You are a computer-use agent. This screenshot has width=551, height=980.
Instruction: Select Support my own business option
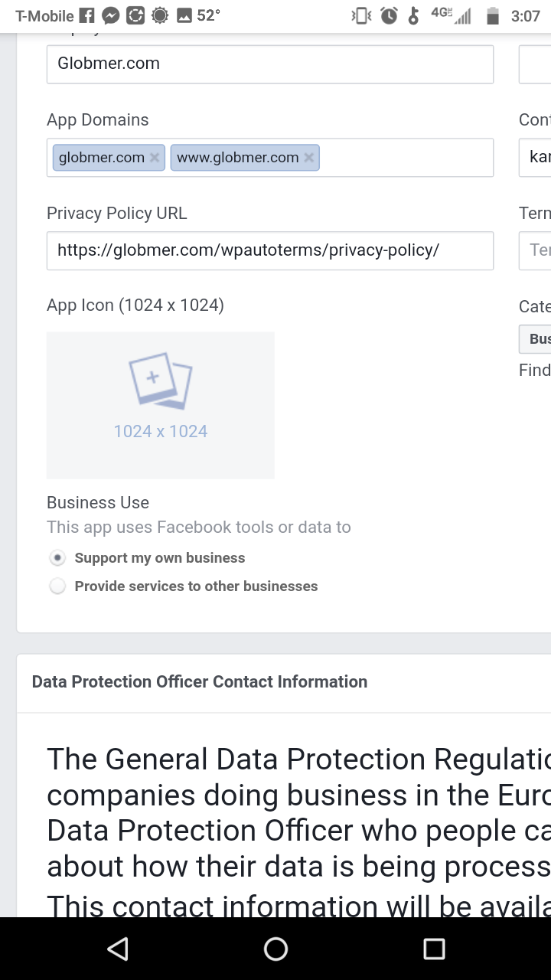pos(57,558)
